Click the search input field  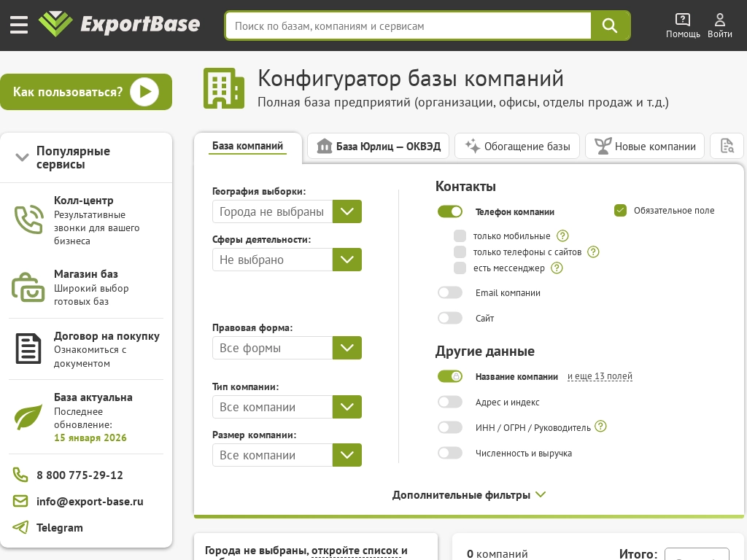(x=409, y=25)
